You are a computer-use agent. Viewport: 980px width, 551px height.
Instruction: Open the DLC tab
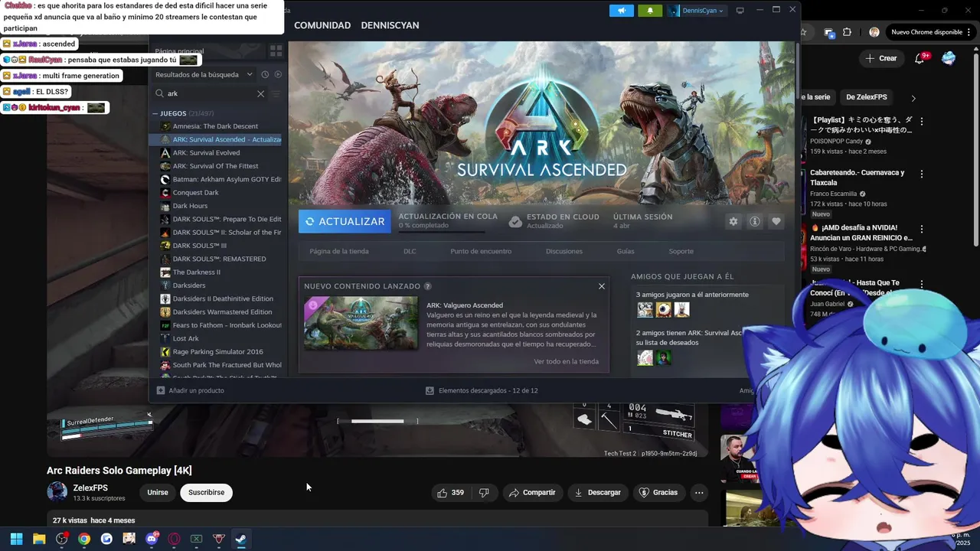(410, 251)
